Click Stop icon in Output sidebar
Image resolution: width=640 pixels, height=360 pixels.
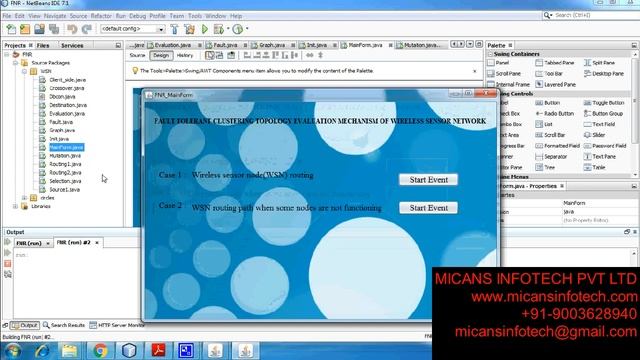pos(7,264)
